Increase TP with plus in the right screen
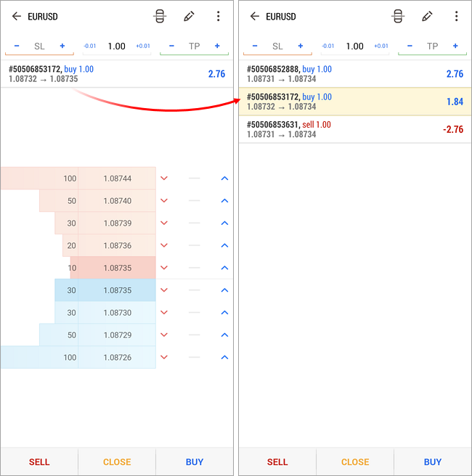This screenshot has width=472, height=476. [455, 46]
